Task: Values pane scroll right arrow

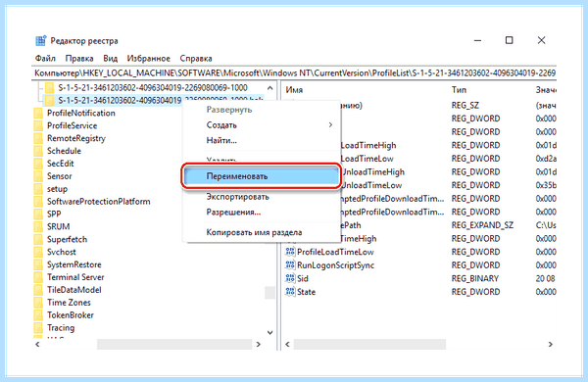Action: 550,344
